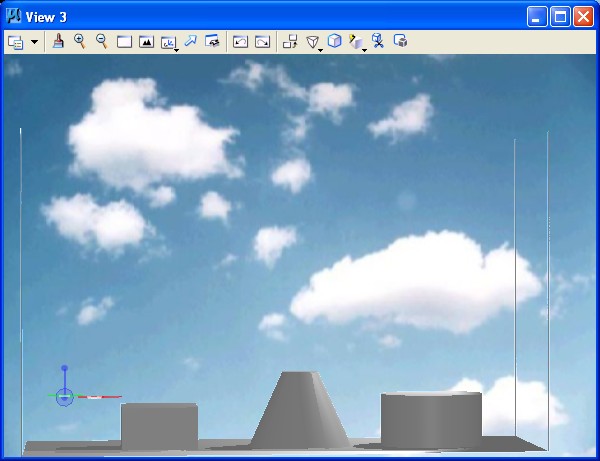This screenshot has height=461, width=600.
Task: Select the truncated cone solid
Action: click(300, 409)
